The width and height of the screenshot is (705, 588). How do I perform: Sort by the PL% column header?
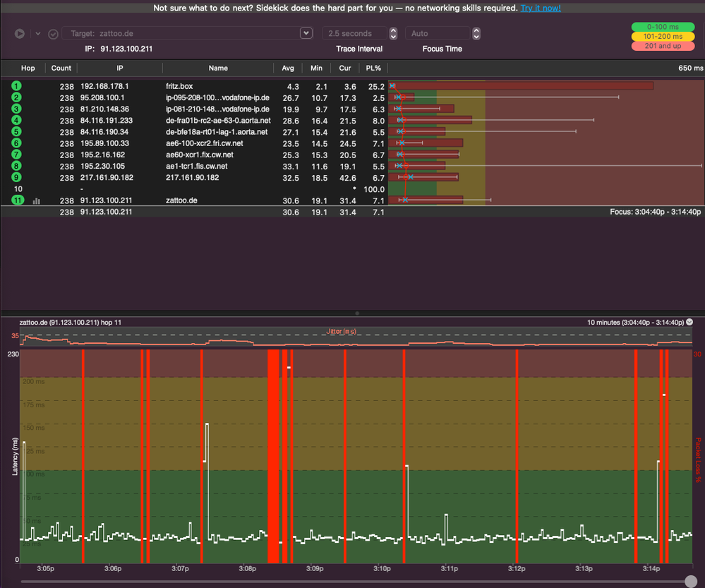click(374, 68)
